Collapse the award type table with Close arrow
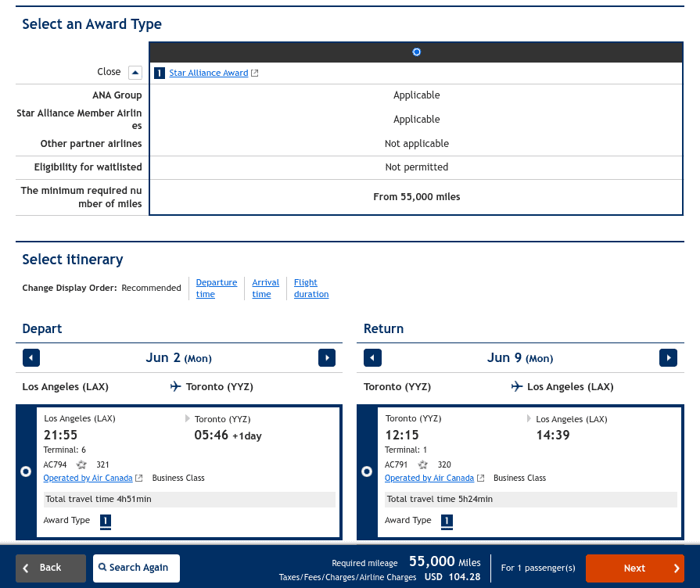The image size is (700, 588). (134, 72)
